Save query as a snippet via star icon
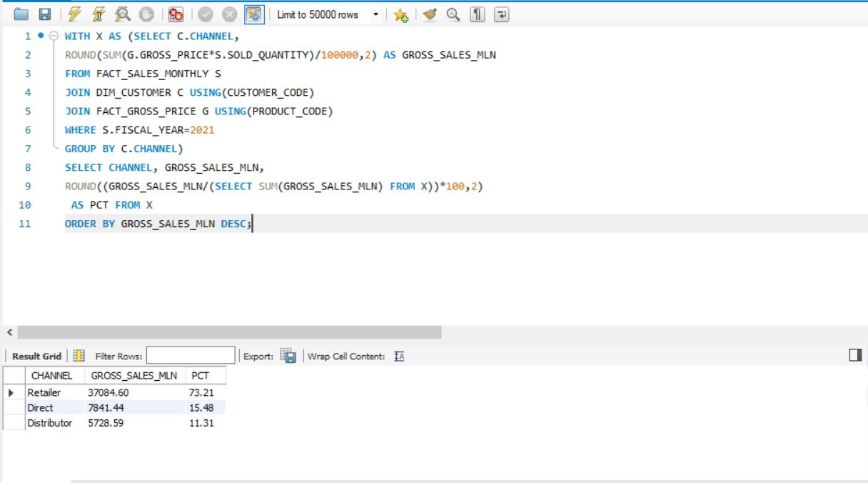The image size is (868, 483). pos(401,14)
